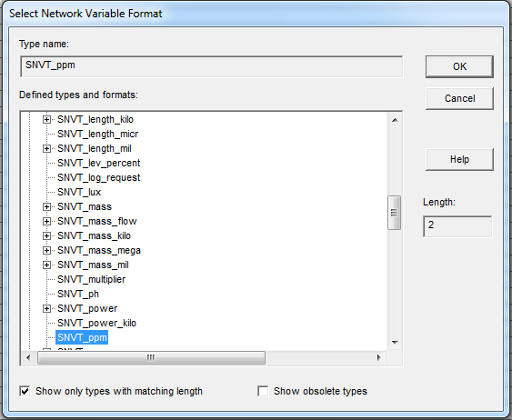Screen dimensions: 512x420
Task: Click the vertical scrollbar down arrow
Action: pyautogui.click(x=395, y=343)
